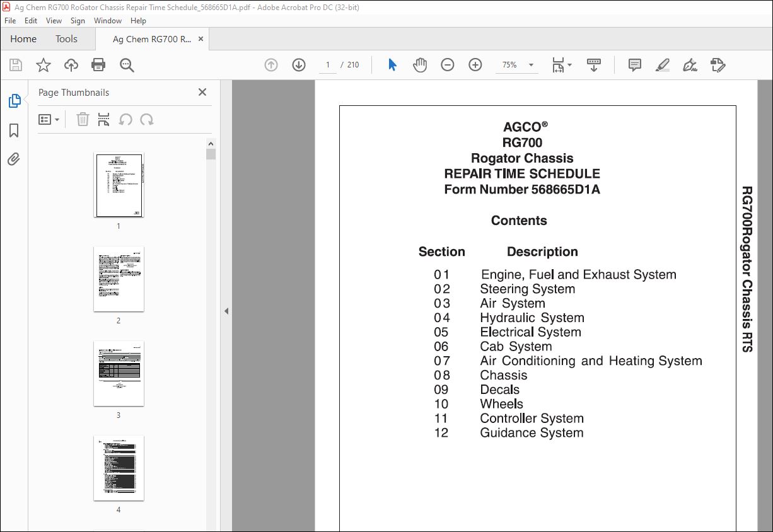Click the insert page break icon
This screenshot has width=773, height=532.
(104, 119)
